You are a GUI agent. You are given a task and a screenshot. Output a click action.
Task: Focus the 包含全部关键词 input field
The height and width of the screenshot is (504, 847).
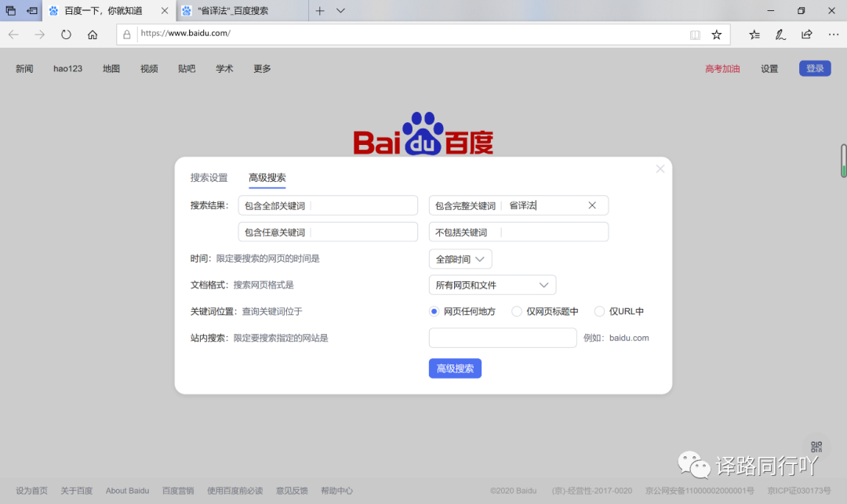tap(328, 205)
